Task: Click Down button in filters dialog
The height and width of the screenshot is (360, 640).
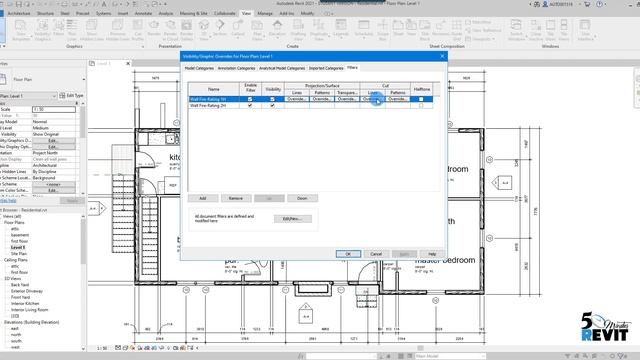Action: click(x=302, y=198)
